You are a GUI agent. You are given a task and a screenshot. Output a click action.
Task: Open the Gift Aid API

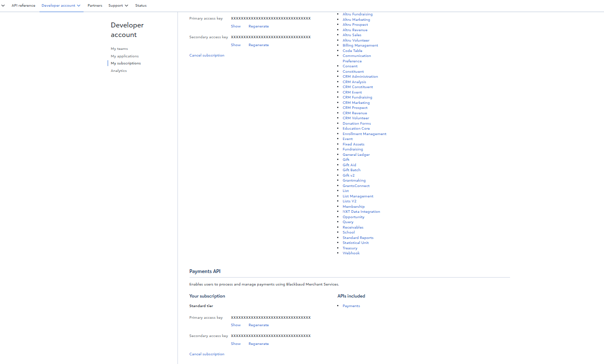click(349, 165)
